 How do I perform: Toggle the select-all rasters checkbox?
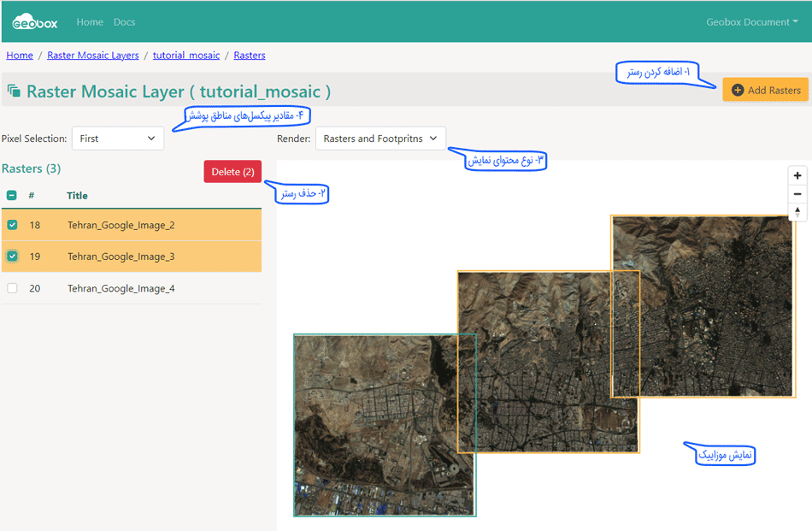[x=12, y=196]
